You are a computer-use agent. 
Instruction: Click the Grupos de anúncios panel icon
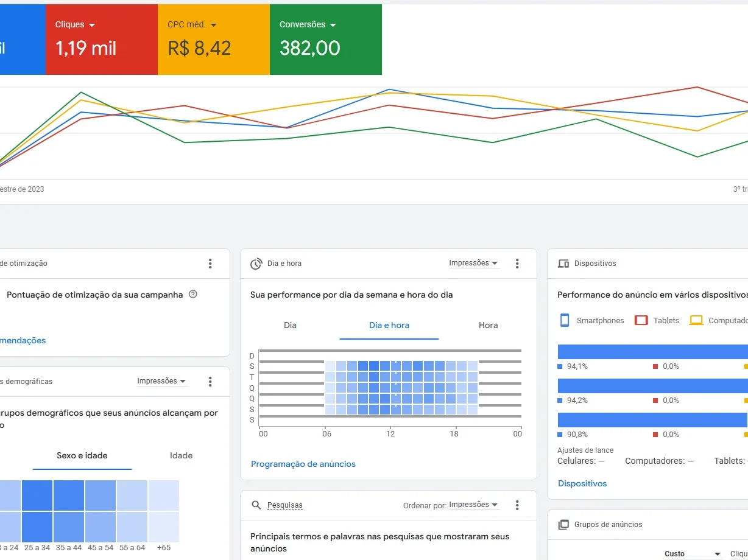563,524
